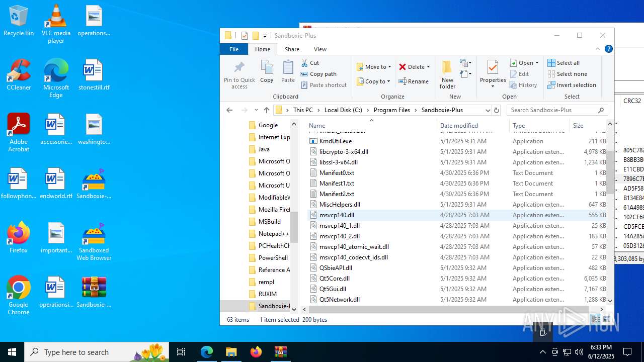This screenshot has height=362, width=644.
Task: Click the Paste ribbon icon
Action: click(288, 71)
